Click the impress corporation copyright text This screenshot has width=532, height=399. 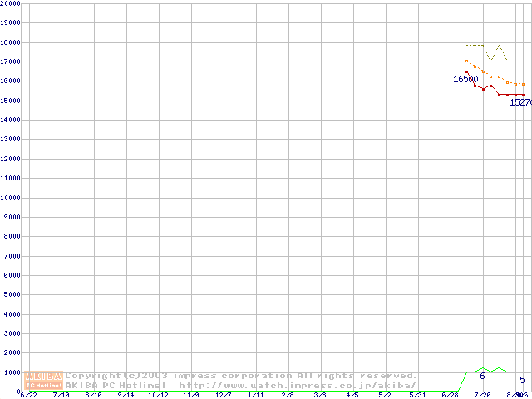[241, 376]
